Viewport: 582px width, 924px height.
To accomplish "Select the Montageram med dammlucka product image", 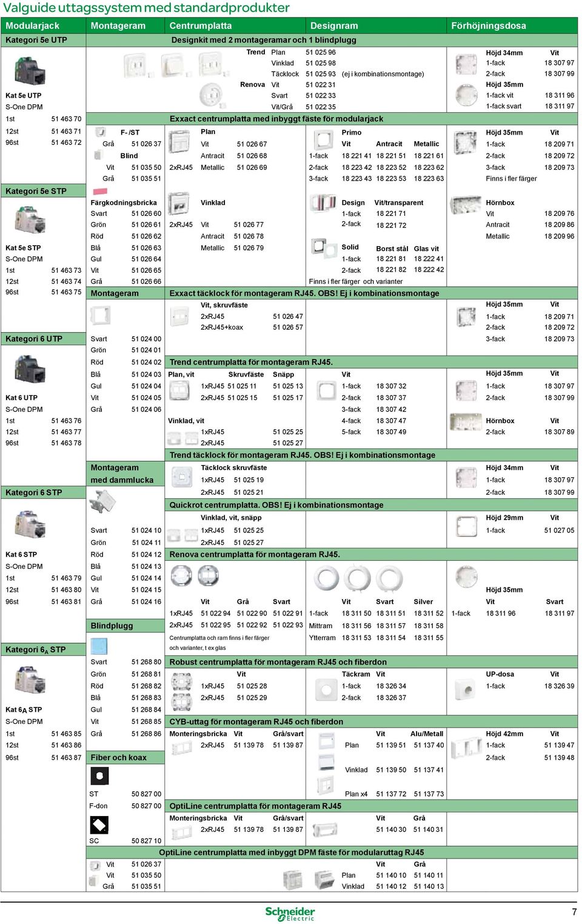I will 102,503.
